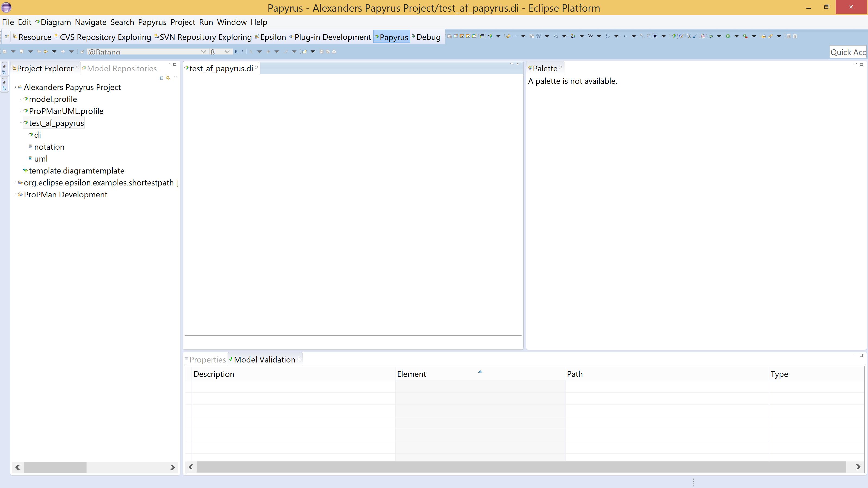Expand the ProPManUML.profile tree node

click(20, 111)
